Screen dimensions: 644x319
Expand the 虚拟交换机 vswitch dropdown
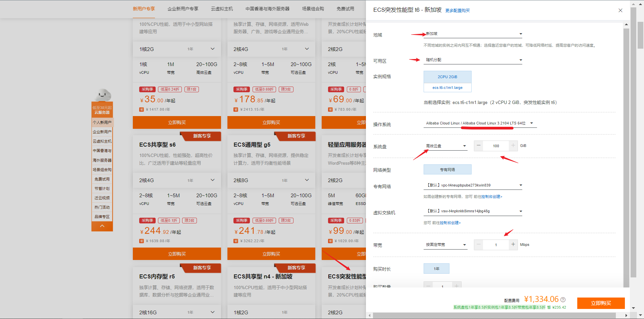(x=473, y=211)
